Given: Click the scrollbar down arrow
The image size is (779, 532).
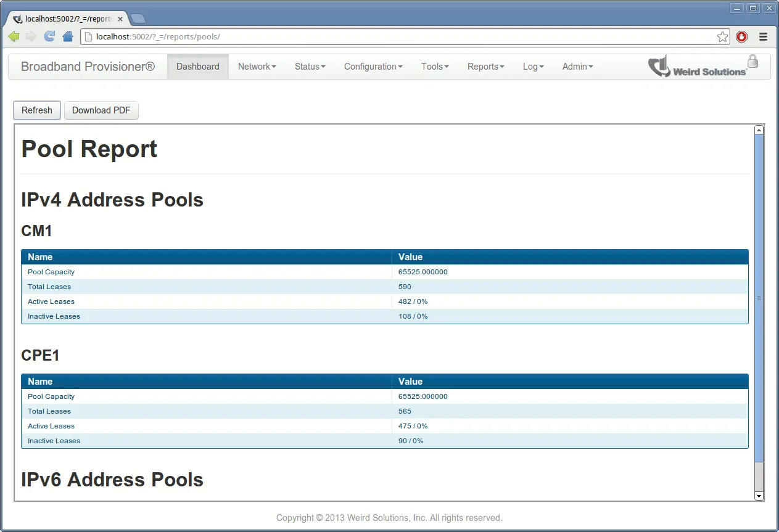Looking at the screenshot, I should pyautogui.click(x=759, y=496).
